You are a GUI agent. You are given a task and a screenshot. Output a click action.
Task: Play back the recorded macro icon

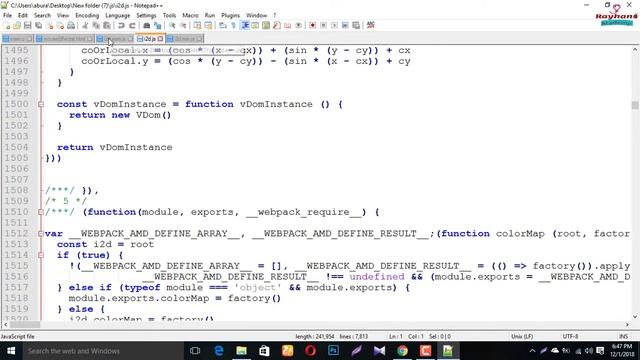[334, 25]
